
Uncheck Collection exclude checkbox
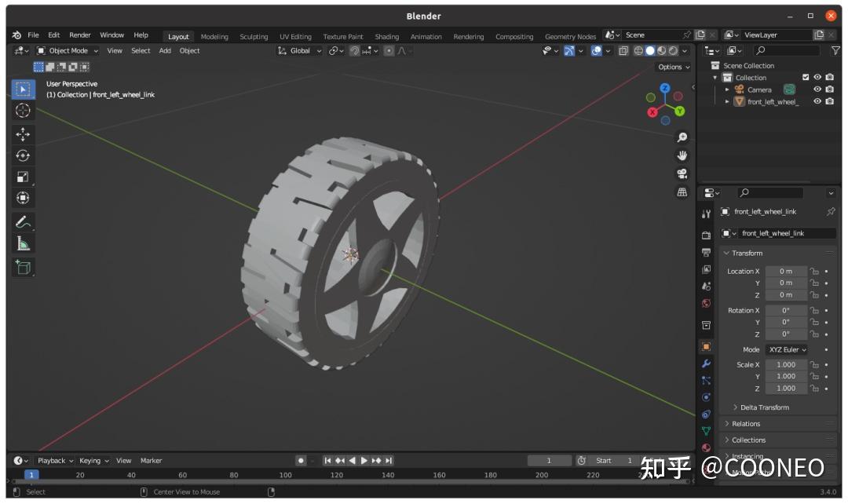(x=806, y=78)
